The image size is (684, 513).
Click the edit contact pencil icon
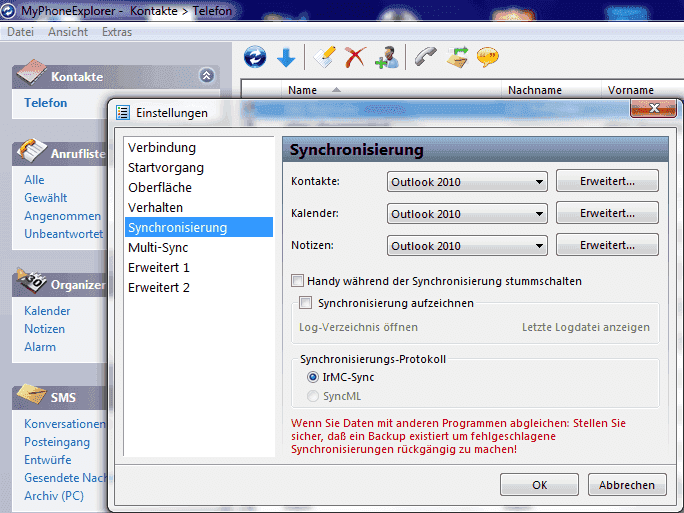click(x=325, y=57)
